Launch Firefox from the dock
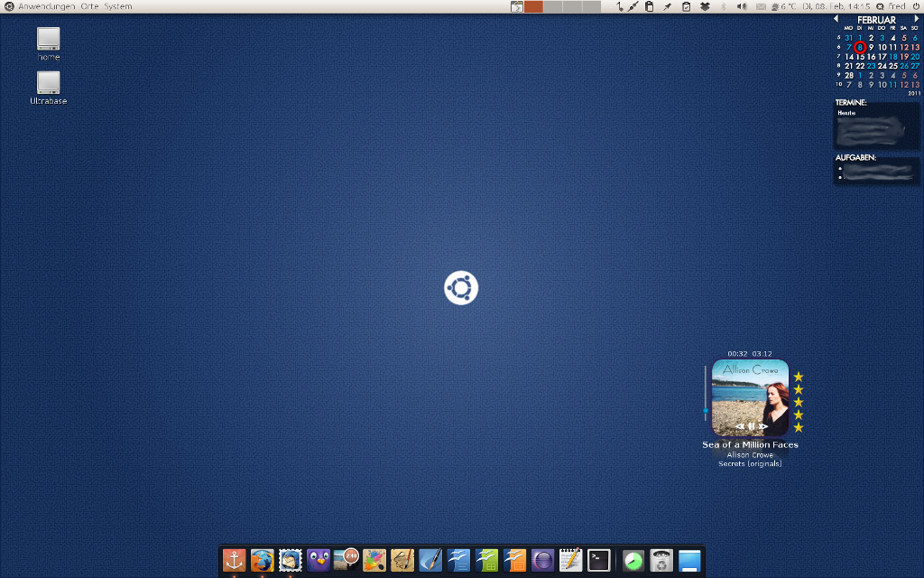Viewport: 924px width, 578px height. (x=262, y=561)
